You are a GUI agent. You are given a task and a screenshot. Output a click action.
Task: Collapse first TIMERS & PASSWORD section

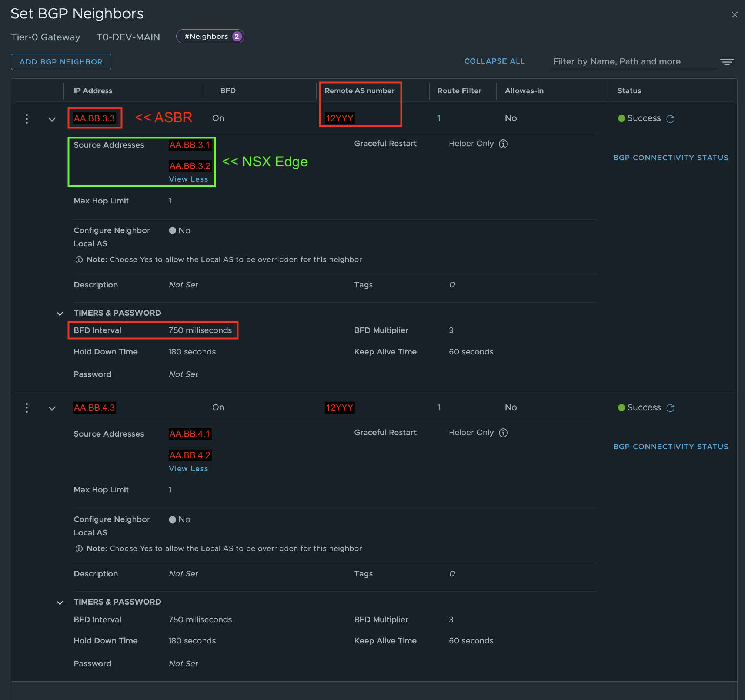pos(60,313)
